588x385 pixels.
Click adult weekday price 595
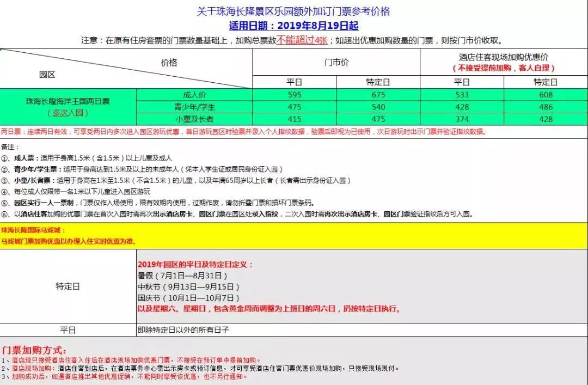[x=295, y=95]
